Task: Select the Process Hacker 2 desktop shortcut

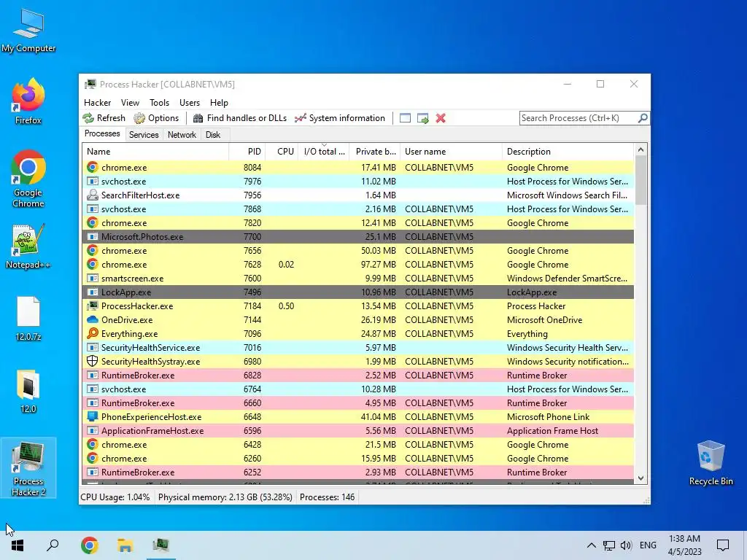Action: tap(28, 468)
